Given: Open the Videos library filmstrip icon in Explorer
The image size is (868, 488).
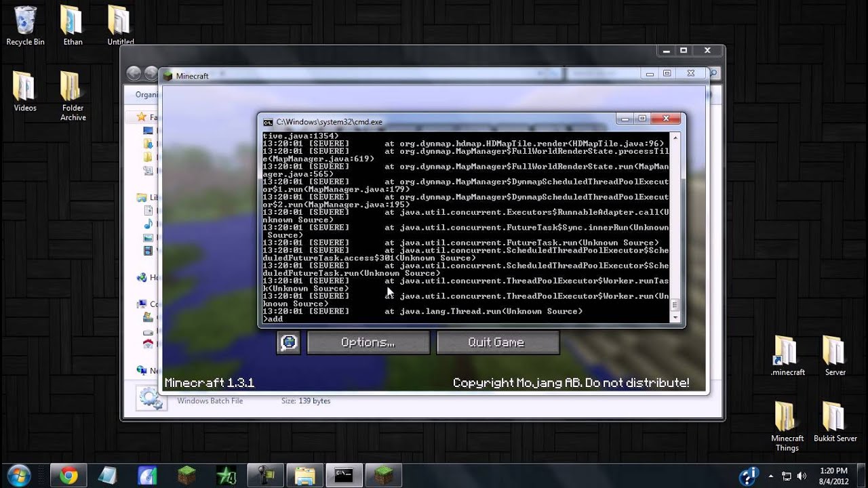Looking at the screenshot, I should [x=149, y=251].
